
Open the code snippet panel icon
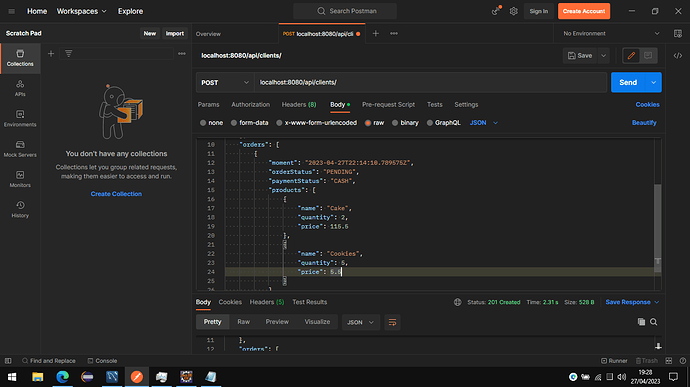tap(678, 55)
